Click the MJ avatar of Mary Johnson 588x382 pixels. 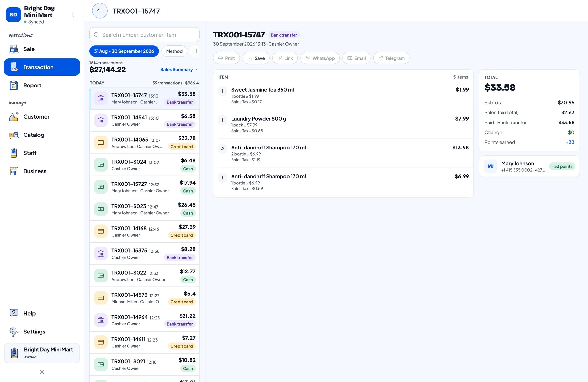490,166
